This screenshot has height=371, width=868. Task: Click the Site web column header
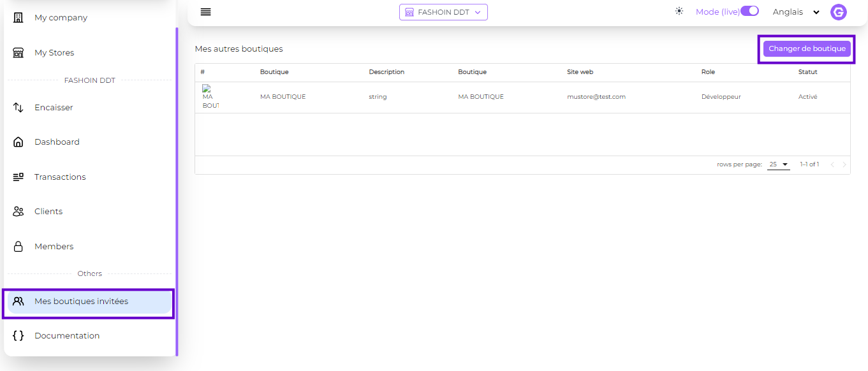[580, 72]
